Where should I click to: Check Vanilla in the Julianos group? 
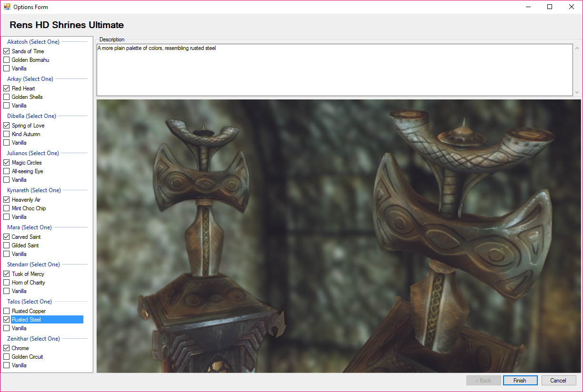(7, 180)
